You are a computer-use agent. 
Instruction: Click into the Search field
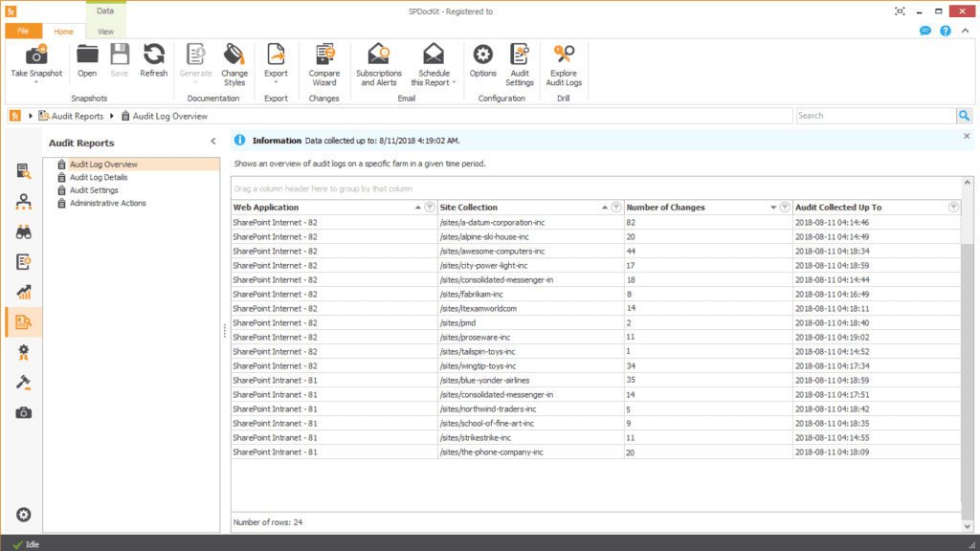click(x=876, y=116)
